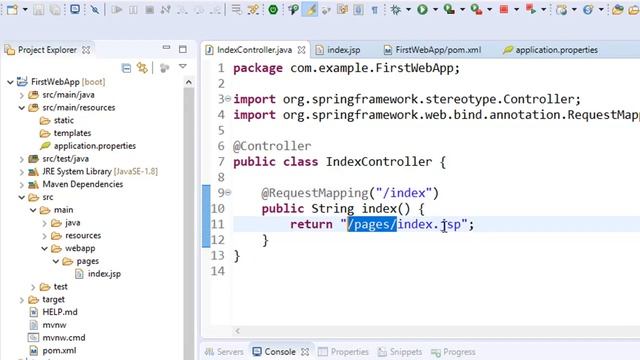Select the mvnw.cmd file

pos(64,338)
